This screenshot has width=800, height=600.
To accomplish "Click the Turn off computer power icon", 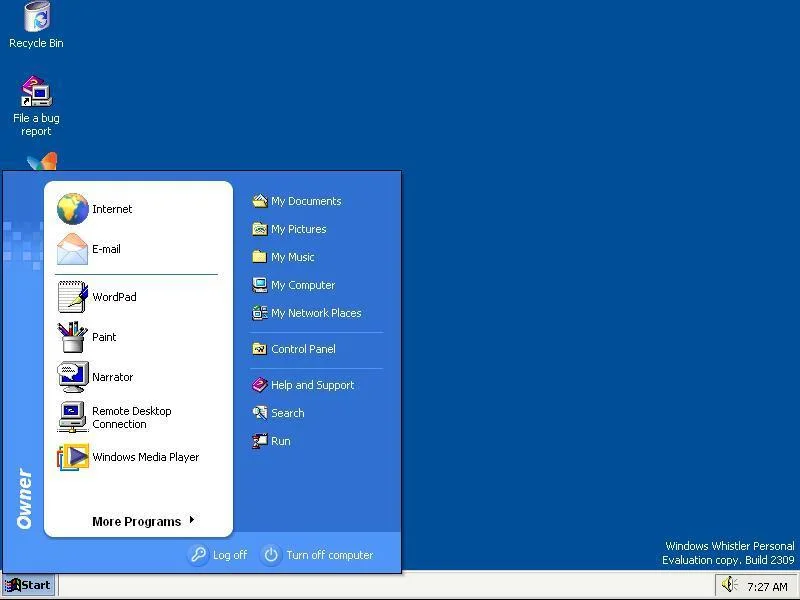I will pyautogui.click(x=271, y=555).
